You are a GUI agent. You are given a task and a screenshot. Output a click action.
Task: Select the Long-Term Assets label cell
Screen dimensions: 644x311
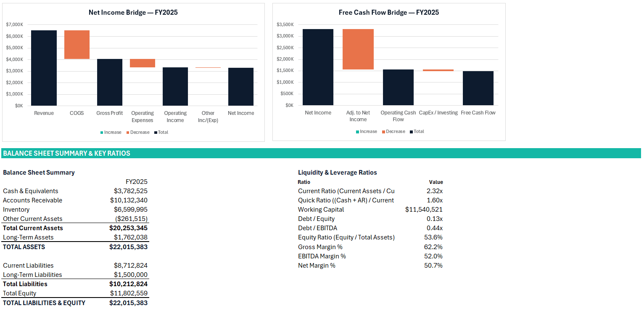(x=28, y=237)
